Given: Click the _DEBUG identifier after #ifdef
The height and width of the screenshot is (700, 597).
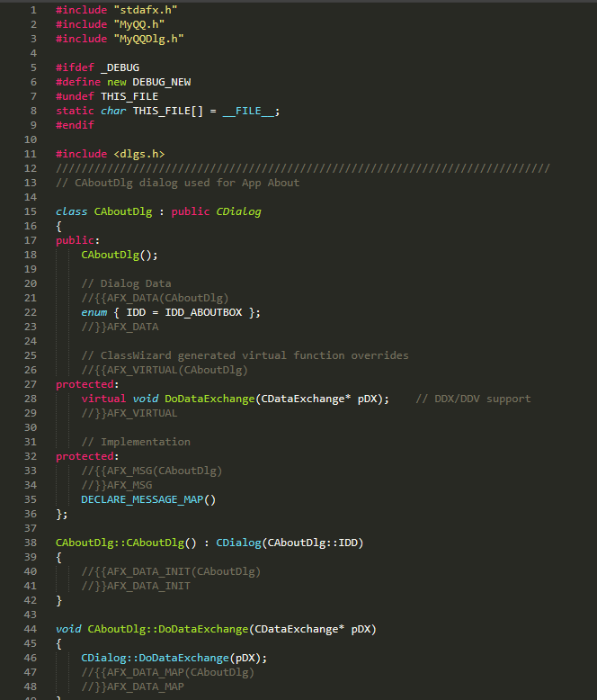Looking at the screenshot, I should pos(120,67).
